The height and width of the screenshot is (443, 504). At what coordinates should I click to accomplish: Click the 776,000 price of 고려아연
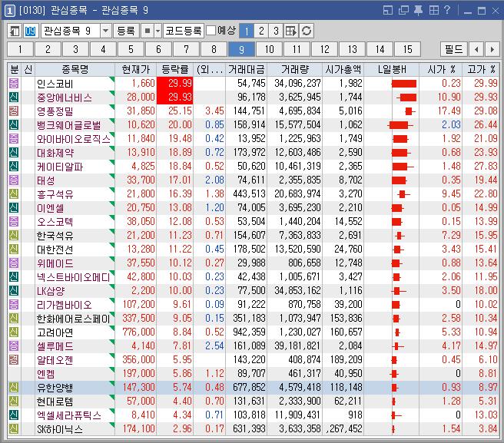tap(138, 332)
